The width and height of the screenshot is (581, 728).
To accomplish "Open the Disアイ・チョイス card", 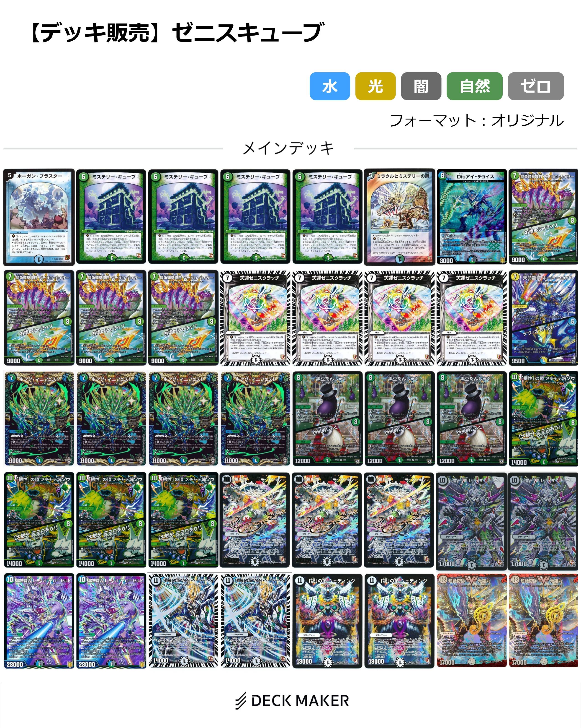I will coord(472,217).
